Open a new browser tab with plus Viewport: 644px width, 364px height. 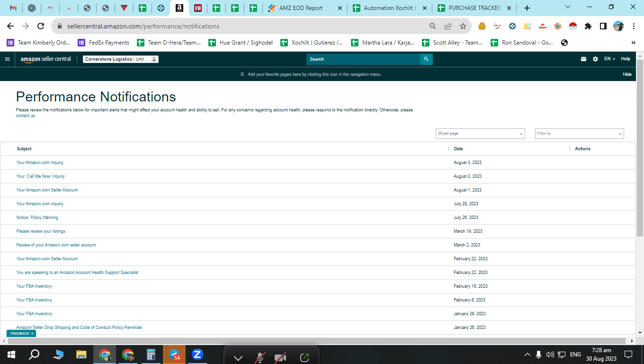pyautogui.click(x=527, y=8)
